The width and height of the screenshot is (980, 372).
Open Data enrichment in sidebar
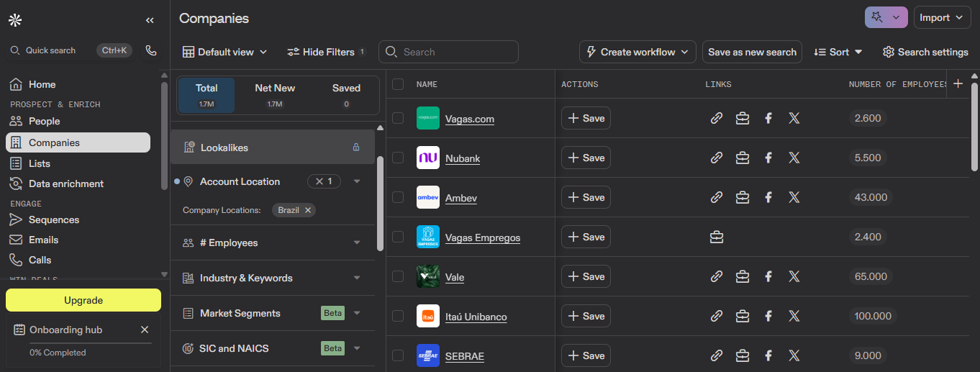click(x=78, y=183)
